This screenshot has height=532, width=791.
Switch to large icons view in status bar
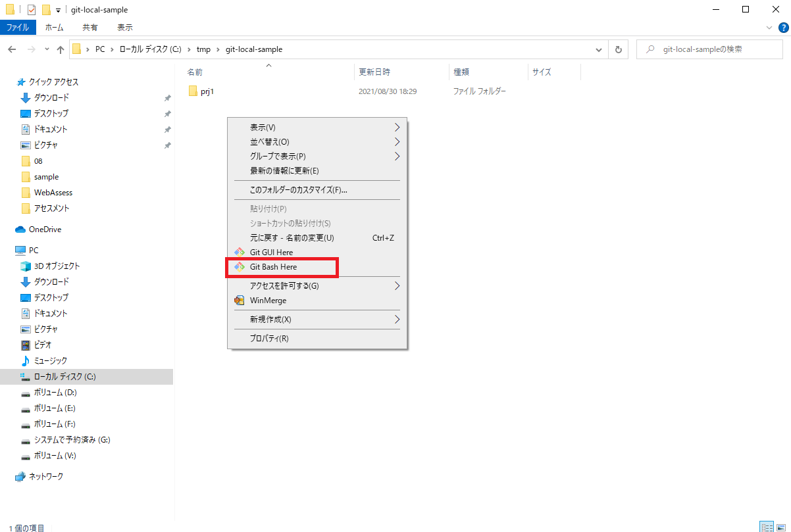tap(780, 527)
